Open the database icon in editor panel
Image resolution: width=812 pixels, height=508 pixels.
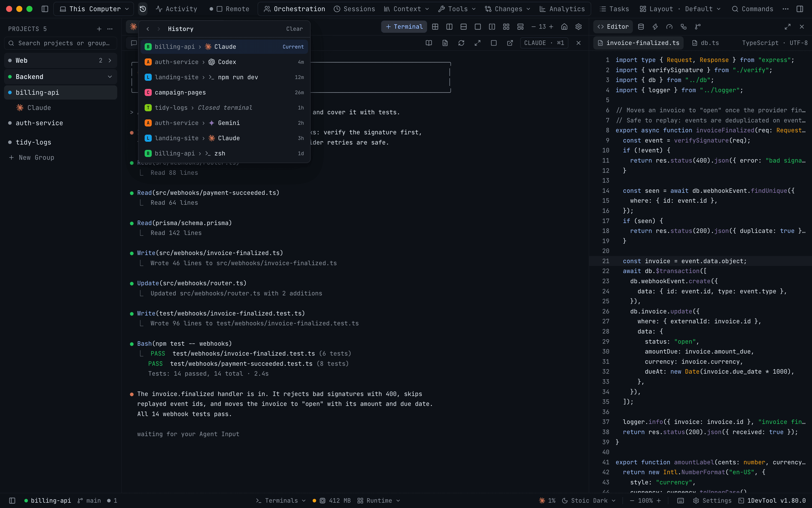click(x=640, y=26)
